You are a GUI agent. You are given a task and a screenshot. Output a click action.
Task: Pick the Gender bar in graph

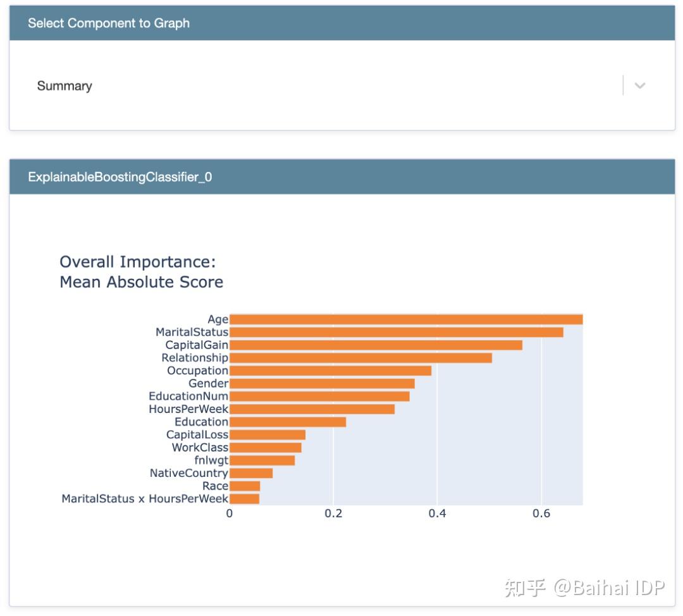tap(322, 383)
